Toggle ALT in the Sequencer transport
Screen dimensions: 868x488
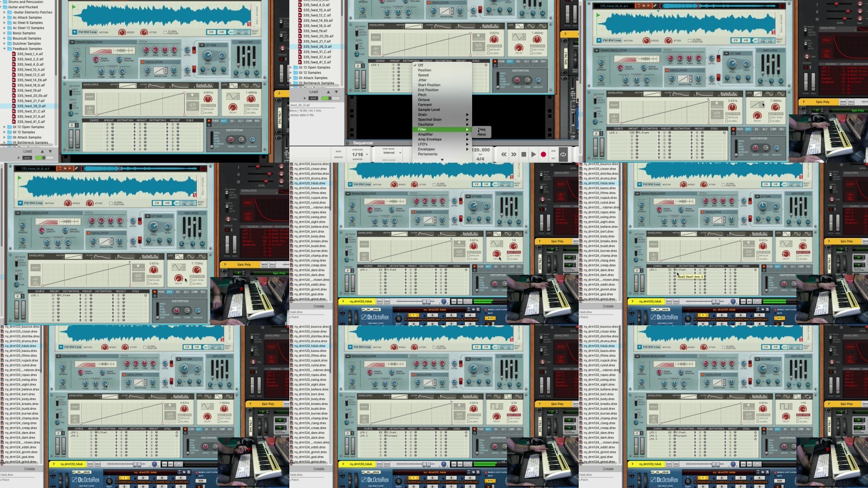[x=553, y=158]
